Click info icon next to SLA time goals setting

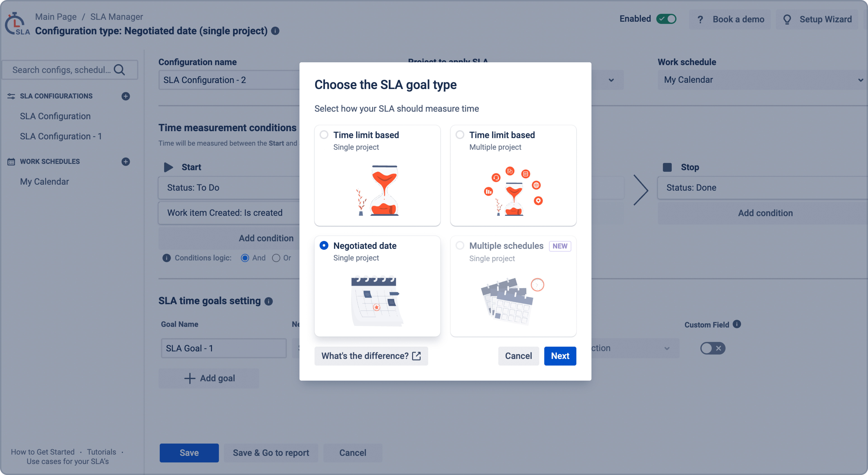(x=269, y=301)
